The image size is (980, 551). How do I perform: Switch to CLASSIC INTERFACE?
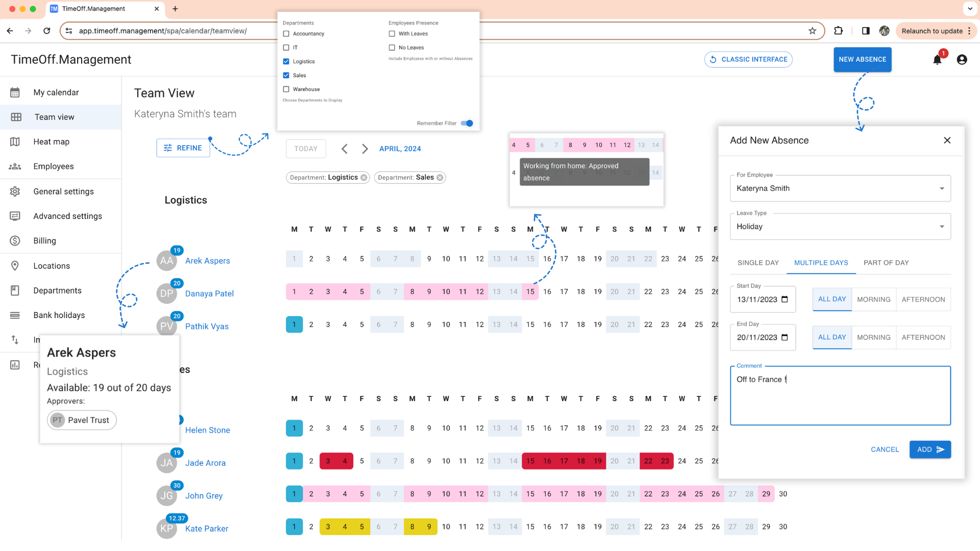coord(748,59)
